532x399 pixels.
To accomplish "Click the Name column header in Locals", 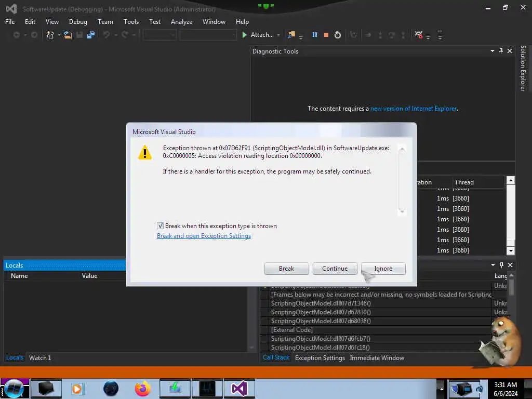I will pos(19,276).
